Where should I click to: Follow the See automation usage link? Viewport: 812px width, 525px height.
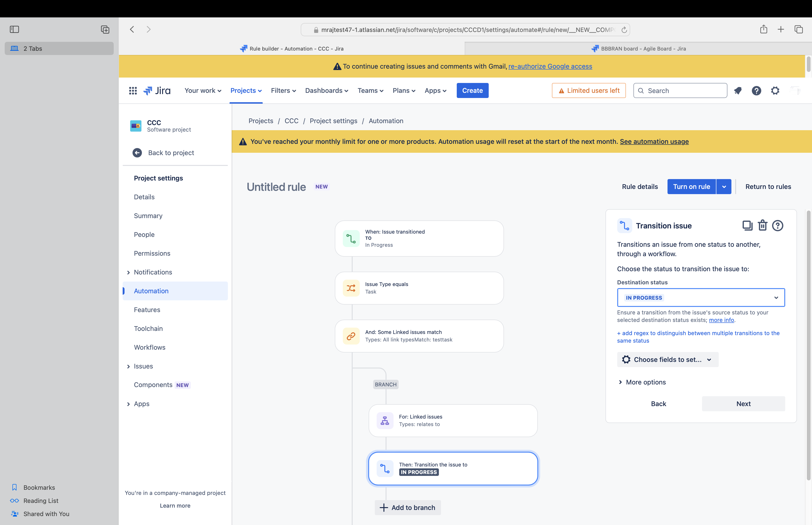pyautogui.click(x=654, y=141)
